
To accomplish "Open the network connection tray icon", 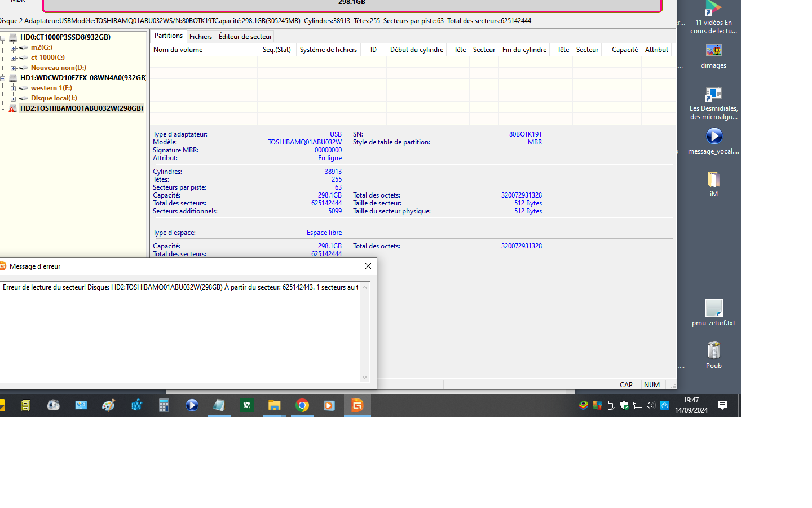I will coord(638,405).
